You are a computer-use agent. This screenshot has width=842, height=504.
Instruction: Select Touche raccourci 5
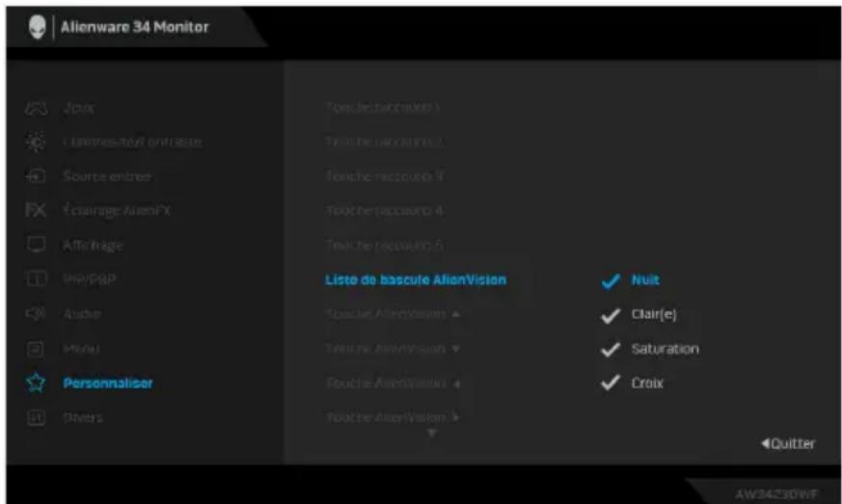point(385,245)
